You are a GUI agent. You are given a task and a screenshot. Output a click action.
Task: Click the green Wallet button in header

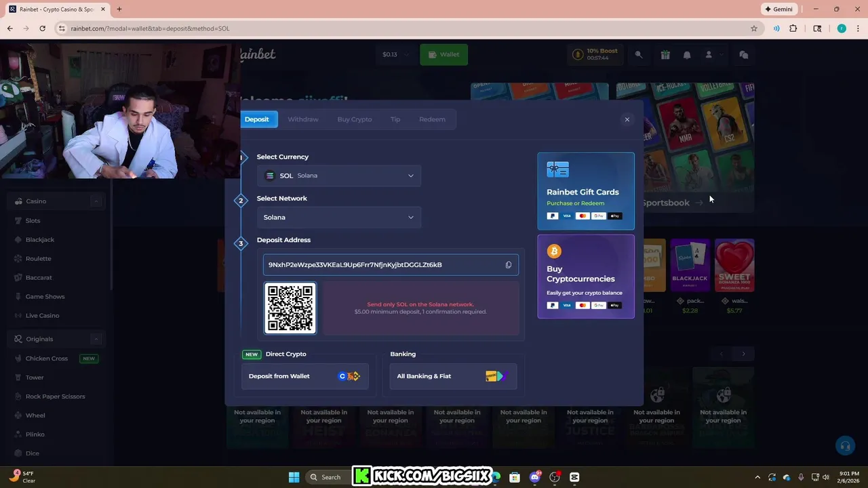443,54
